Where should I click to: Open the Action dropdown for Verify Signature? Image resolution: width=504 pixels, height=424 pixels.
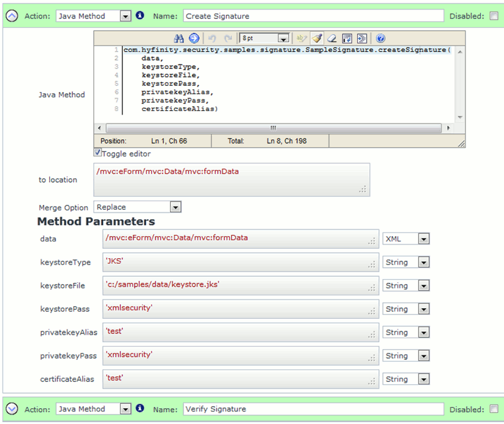[125, 409]
